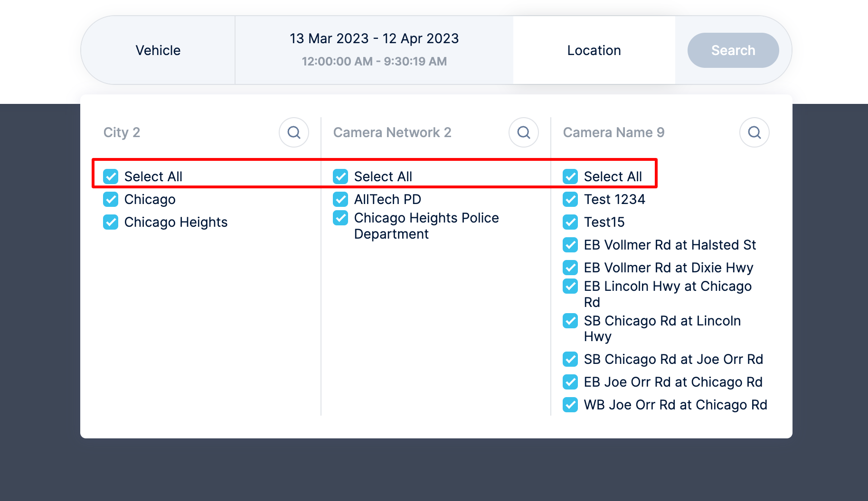This screenshot has width=868, height=501.
Task: Open the Camera Name search icon
Action: pyautogui.click(x=755, y=132)
